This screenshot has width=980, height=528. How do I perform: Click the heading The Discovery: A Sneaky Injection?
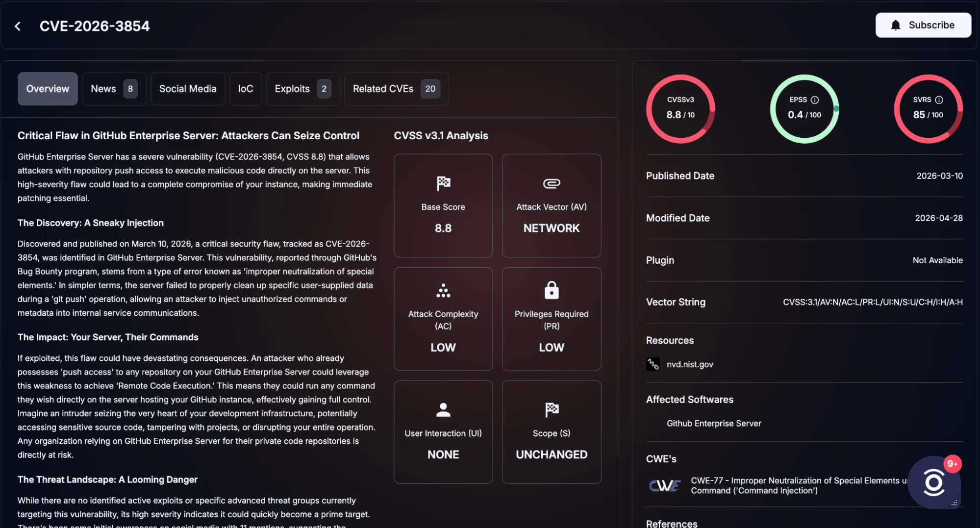(91, 223)
